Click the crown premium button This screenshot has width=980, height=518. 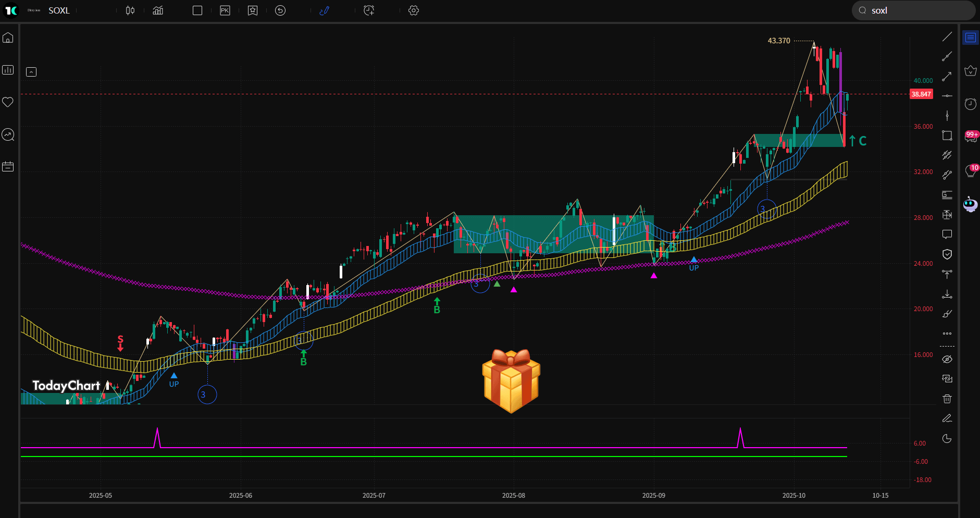point(971,70)
